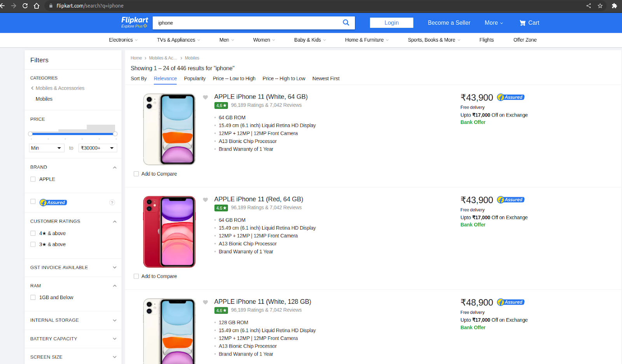
Task: Open the browser extensions puzzle icon
Action: tap(614, 6)
